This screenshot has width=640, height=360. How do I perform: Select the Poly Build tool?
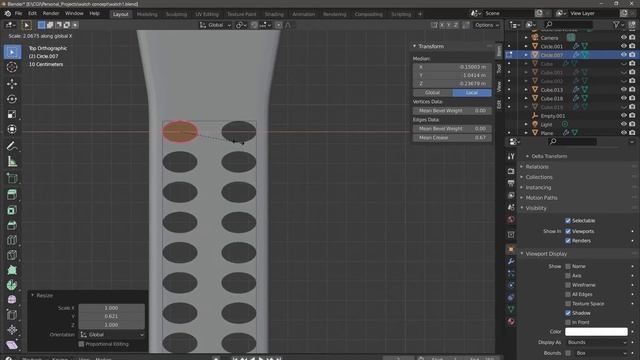pyautogui.click(x=12, y=270)
